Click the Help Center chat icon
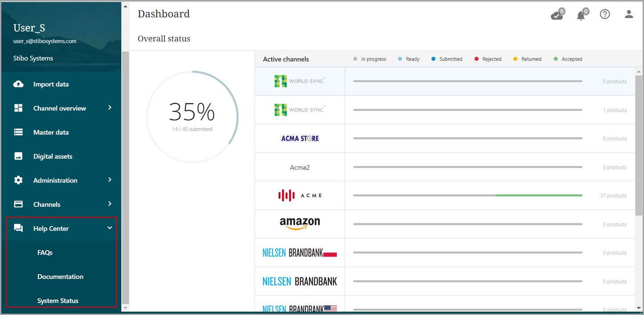The width and height of the screenshot is (644, 315). [18, 229]
